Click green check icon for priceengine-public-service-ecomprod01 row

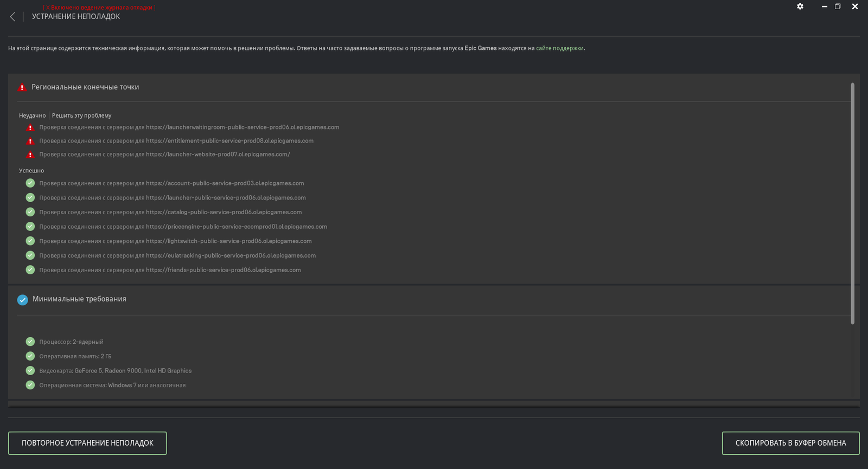[30, 227]
